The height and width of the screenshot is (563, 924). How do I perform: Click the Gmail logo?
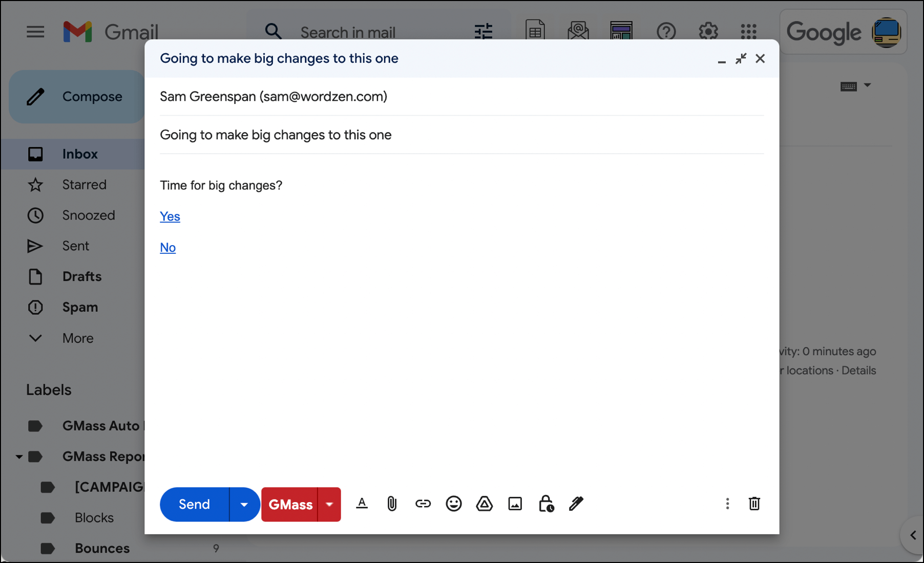111,32
